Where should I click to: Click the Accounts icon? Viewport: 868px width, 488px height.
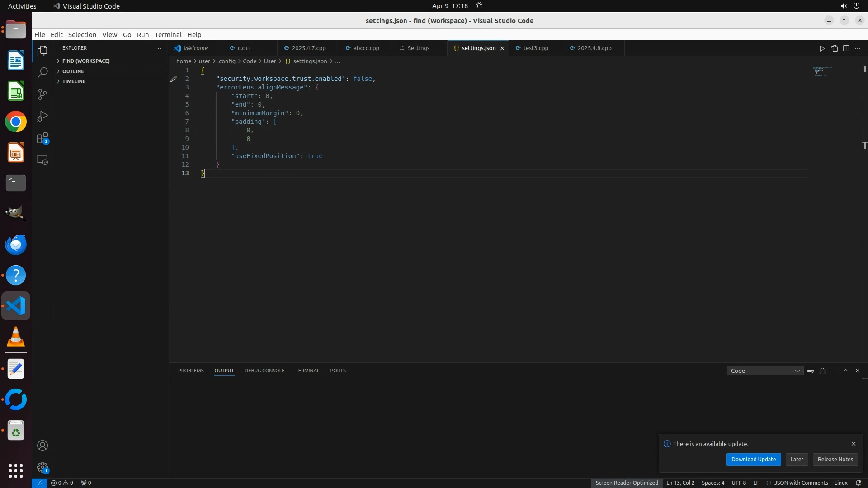click(x=42, y=446)
